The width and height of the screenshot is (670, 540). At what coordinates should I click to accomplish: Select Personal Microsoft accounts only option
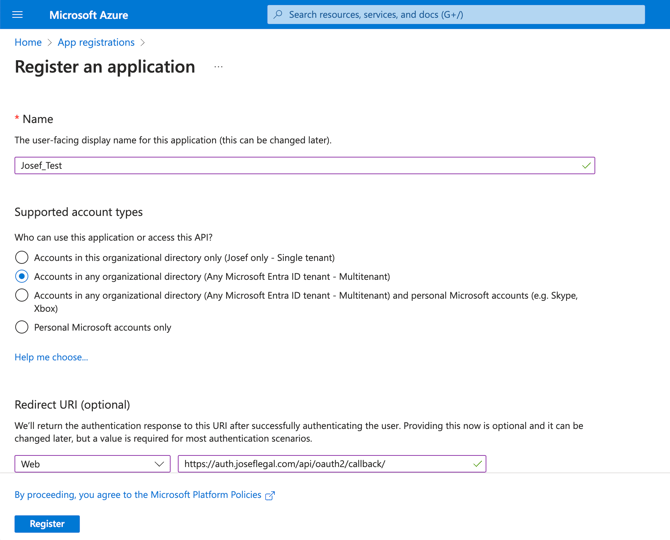click(x=22, y=327)
